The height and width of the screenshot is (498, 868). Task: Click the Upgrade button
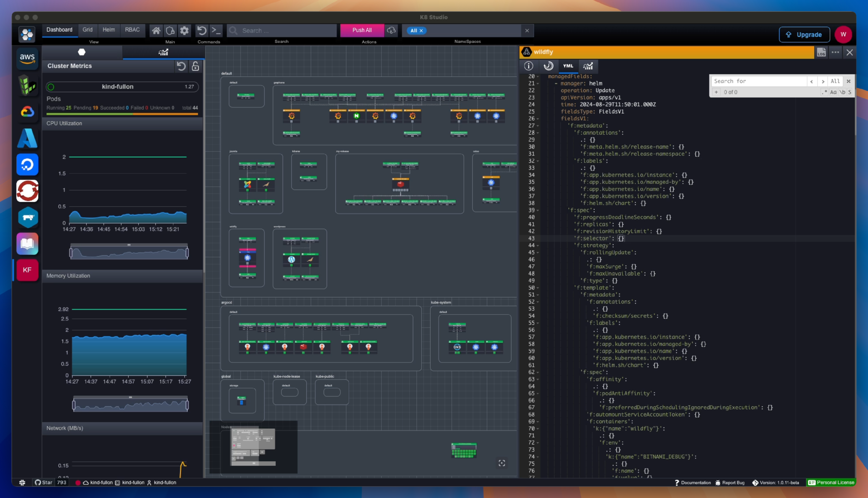[x=804, y=35]
